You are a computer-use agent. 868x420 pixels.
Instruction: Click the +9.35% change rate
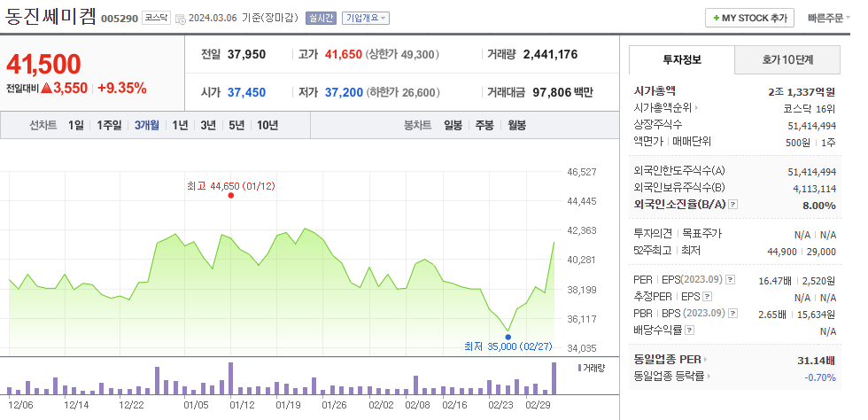tap(122, 88)
